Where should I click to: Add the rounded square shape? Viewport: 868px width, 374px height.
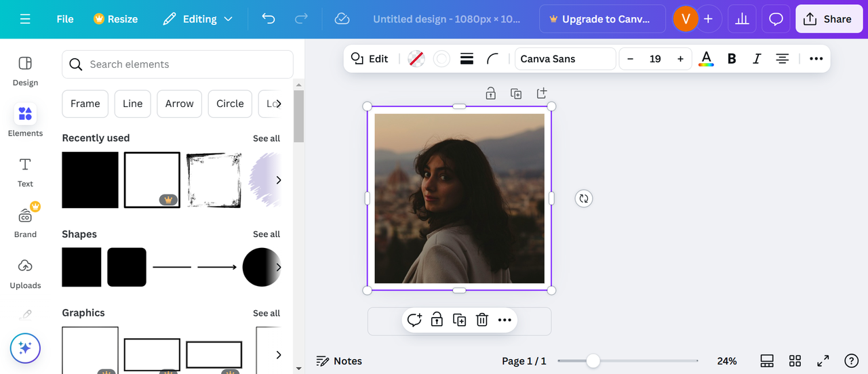[x=127, y=267]
